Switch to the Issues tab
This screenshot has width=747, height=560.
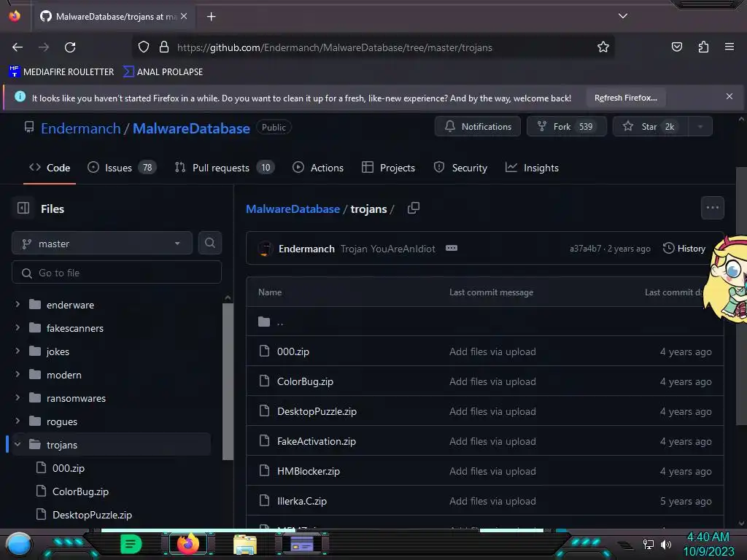[122, 168]
